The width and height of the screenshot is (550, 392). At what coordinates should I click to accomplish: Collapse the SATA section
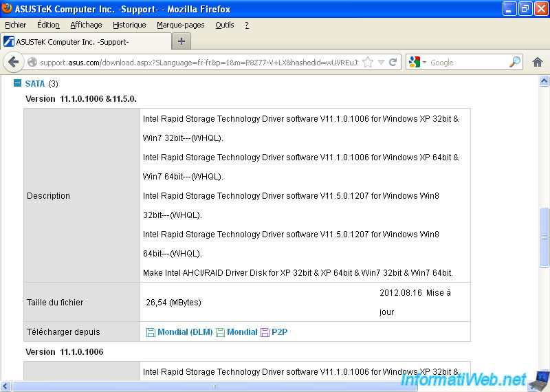point(17,83)
